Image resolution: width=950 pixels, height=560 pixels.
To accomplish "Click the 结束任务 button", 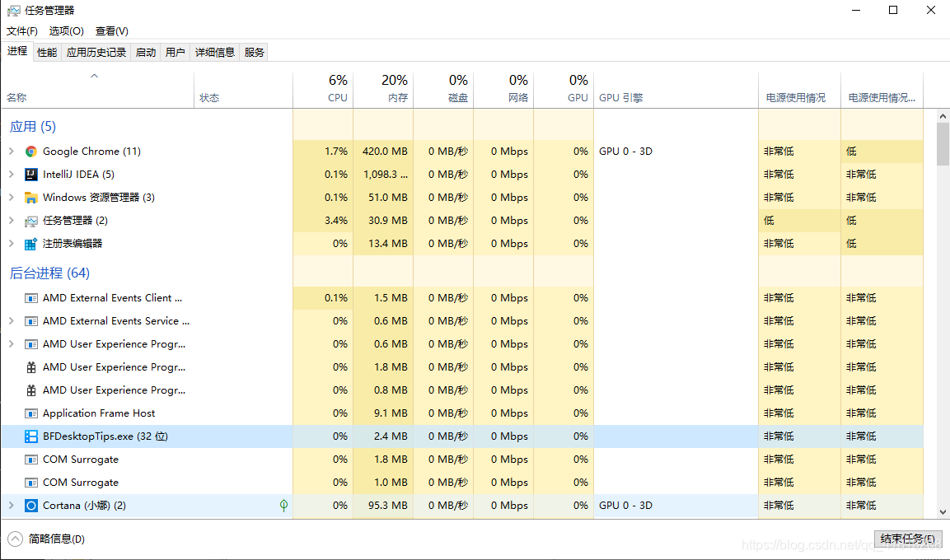I will 908,539.
